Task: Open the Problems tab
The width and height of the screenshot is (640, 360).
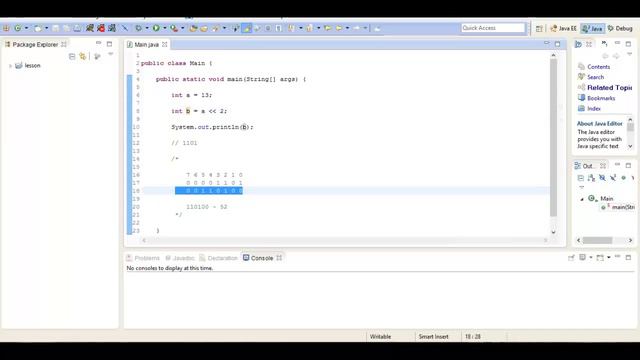Action: click(x=143, y=258)
